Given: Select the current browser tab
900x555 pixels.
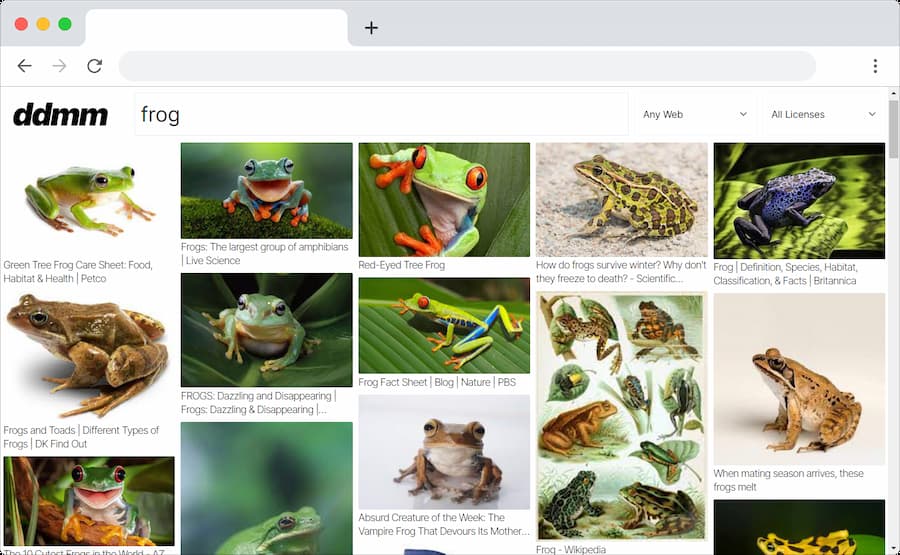Looking at the screenshot, I should pyautogui.click(x=216, y=27).
